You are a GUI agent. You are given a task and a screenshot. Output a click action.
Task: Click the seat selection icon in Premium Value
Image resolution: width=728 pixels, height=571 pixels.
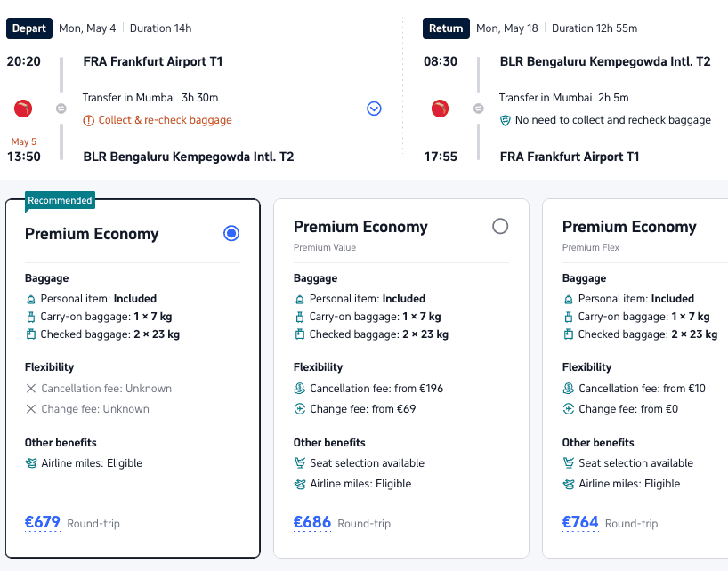300,463
